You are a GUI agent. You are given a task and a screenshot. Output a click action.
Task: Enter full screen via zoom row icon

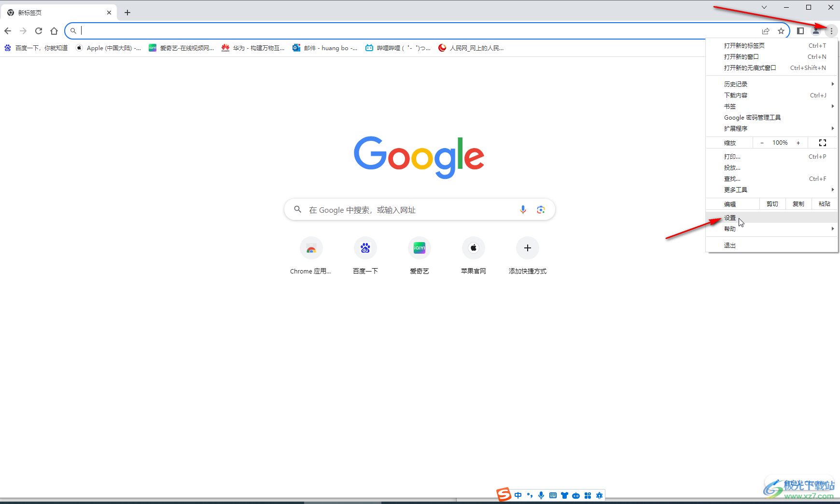[x=823, y=143]
